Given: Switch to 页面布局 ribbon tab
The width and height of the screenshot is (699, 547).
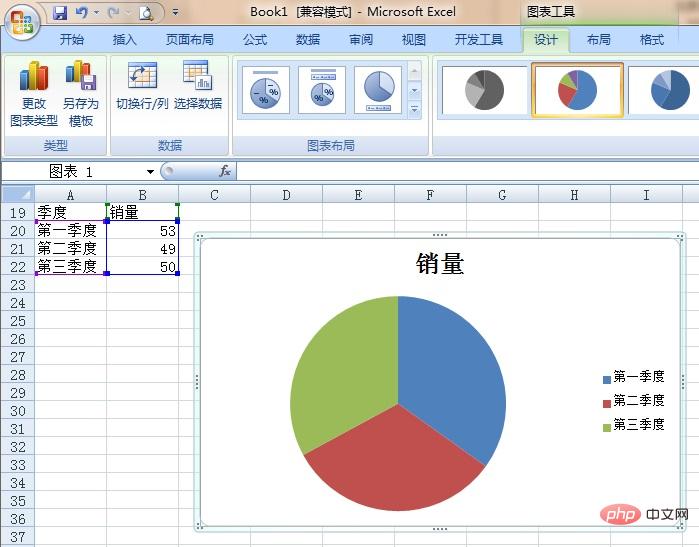Looking at the screenshot, I should click(x=190, y=40).
